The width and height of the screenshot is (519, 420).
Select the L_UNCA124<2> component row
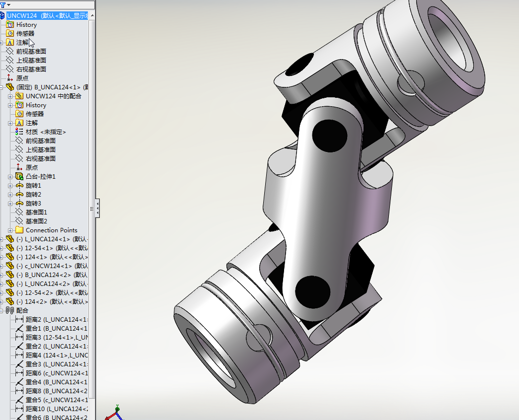(x=47, y=283)
